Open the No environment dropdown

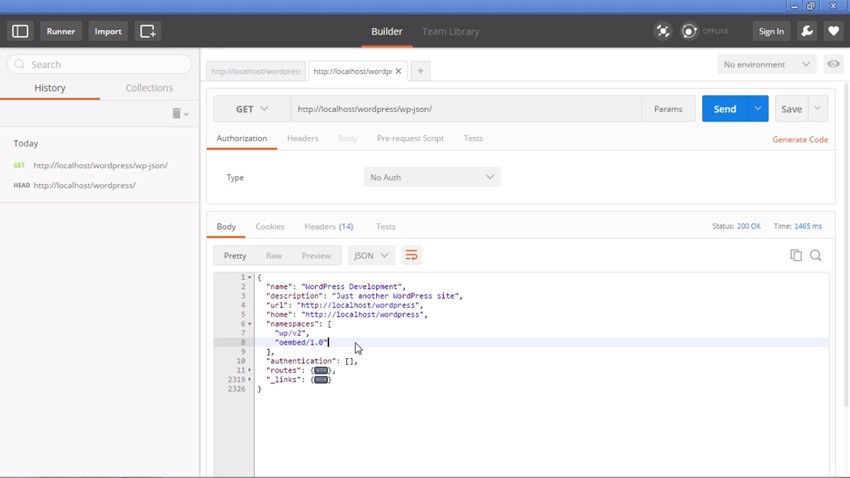coord(767,64)
